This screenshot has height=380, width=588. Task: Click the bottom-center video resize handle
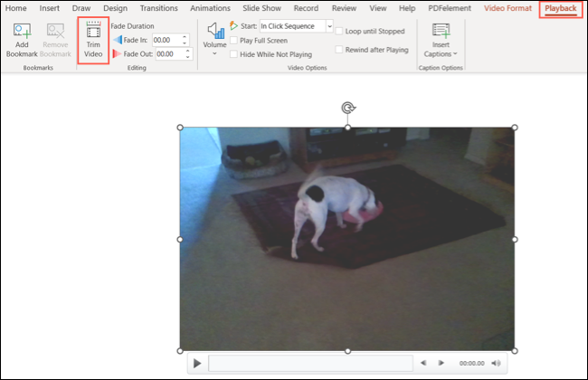click(x=347, y=351)
